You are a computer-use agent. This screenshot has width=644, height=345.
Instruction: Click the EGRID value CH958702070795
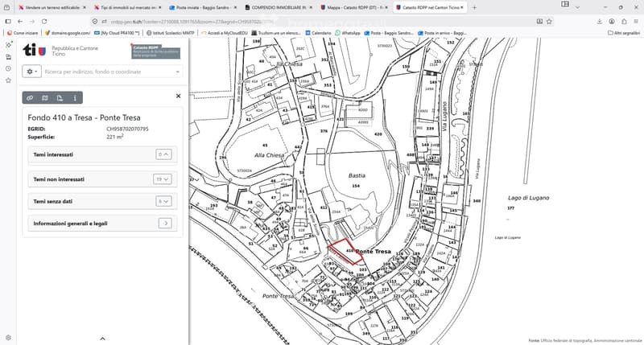tap(127, 129)
